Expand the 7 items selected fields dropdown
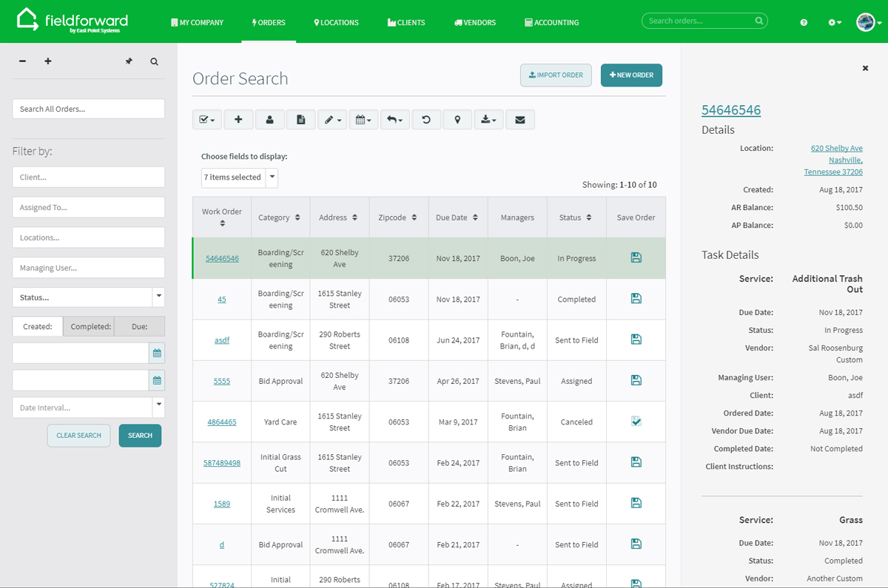 coord(271,178)
